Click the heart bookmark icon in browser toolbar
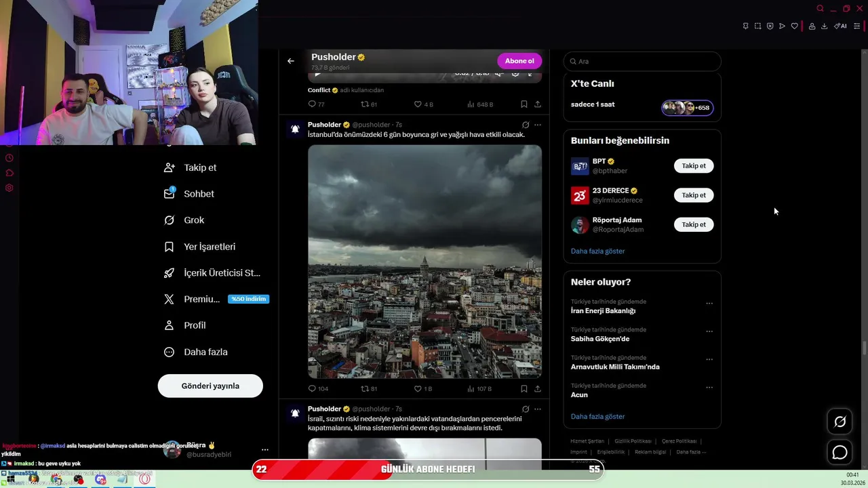Screen dimensions: 868x488 794,26
